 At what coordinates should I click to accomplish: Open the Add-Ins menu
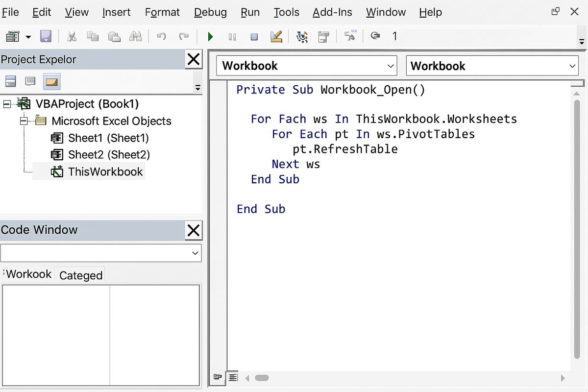[x=332, y=12]
